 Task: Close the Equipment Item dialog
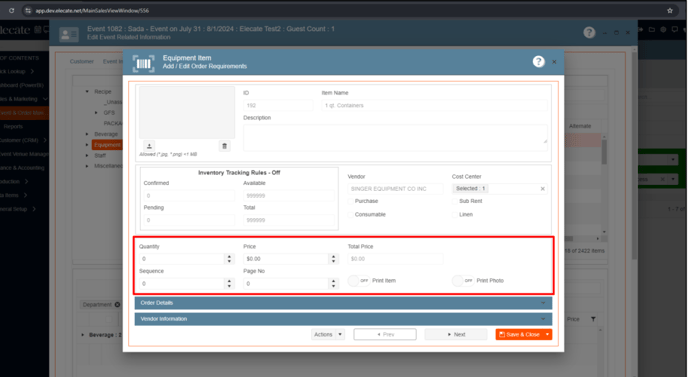click(554, 62)
